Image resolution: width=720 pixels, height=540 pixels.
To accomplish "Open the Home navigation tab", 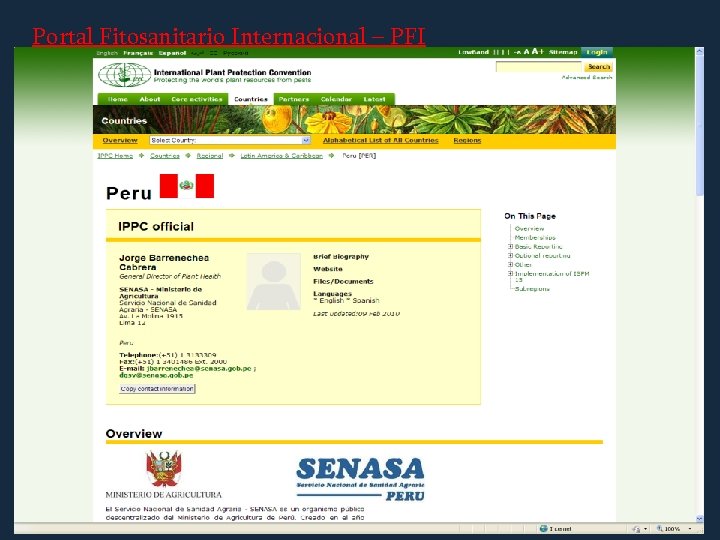I will [x=118, y=99].
